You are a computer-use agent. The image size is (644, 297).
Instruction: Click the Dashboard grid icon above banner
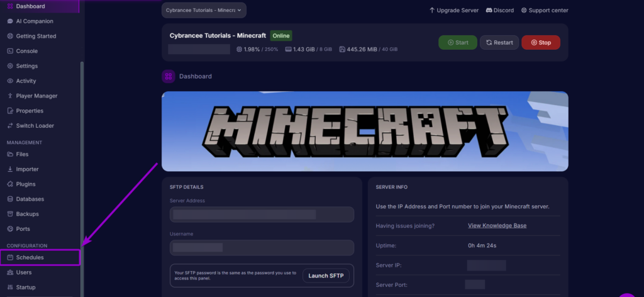click(x=169, y=77)
